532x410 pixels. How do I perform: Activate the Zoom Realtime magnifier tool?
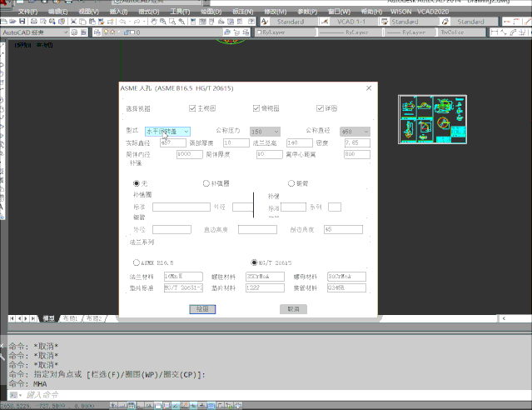[x=163, y=22]
